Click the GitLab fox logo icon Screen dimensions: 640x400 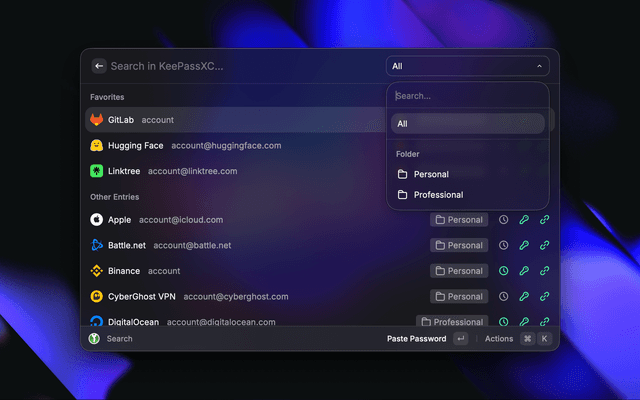tap(97, 120)
